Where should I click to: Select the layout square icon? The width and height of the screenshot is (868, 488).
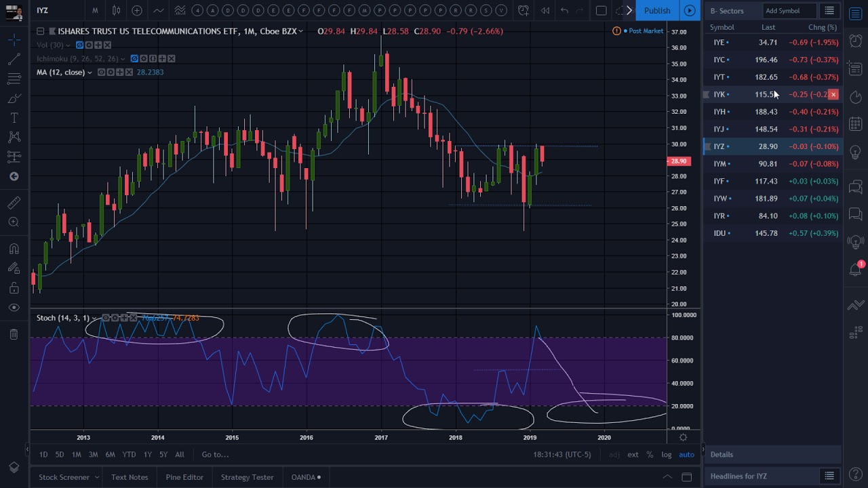601,10
